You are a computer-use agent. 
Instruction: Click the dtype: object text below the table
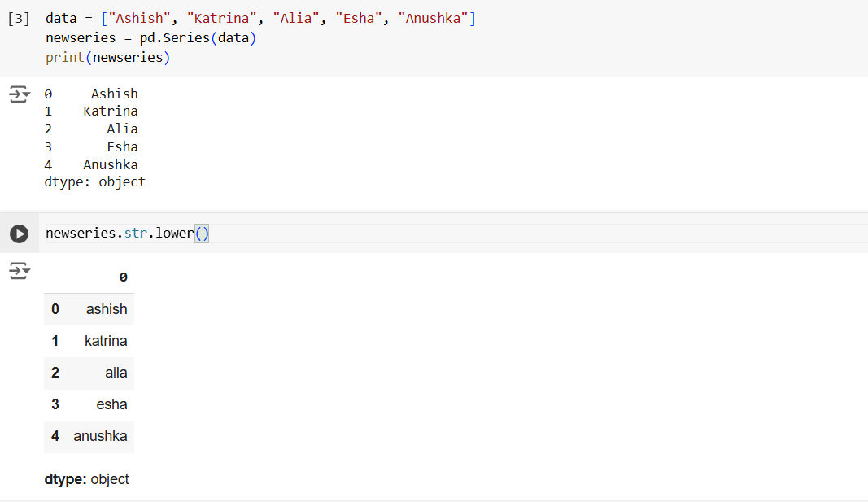pyautogui.click(x=86, y=479)
